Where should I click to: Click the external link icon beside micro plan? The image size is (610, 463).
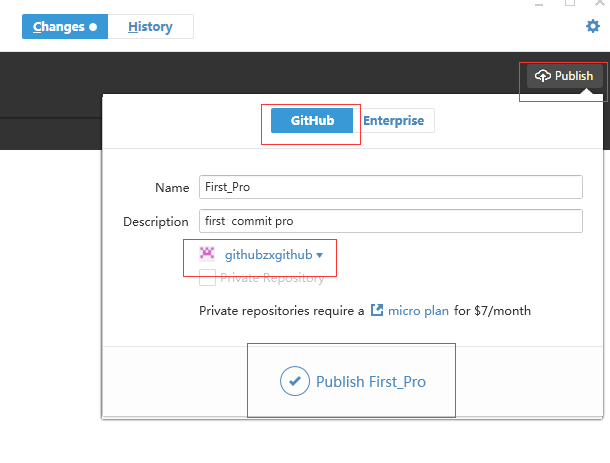coord(377,310)
